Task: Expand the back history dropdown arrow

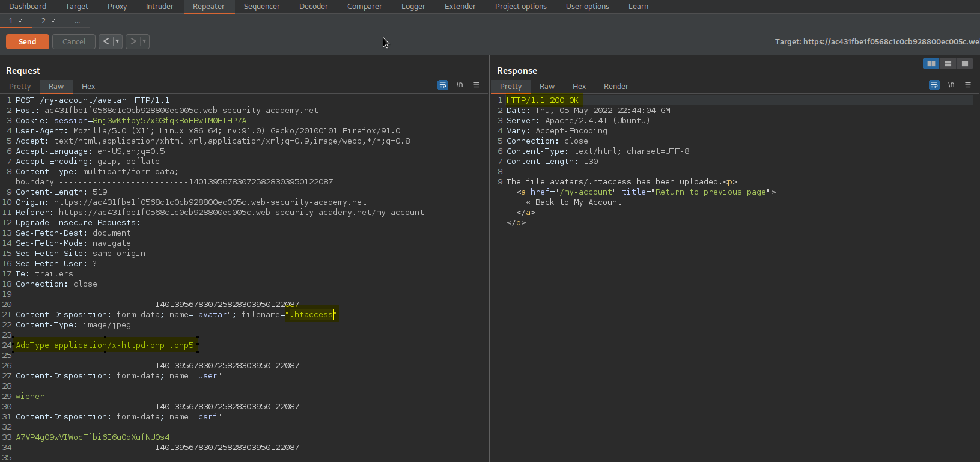Action: click(117, 41)
